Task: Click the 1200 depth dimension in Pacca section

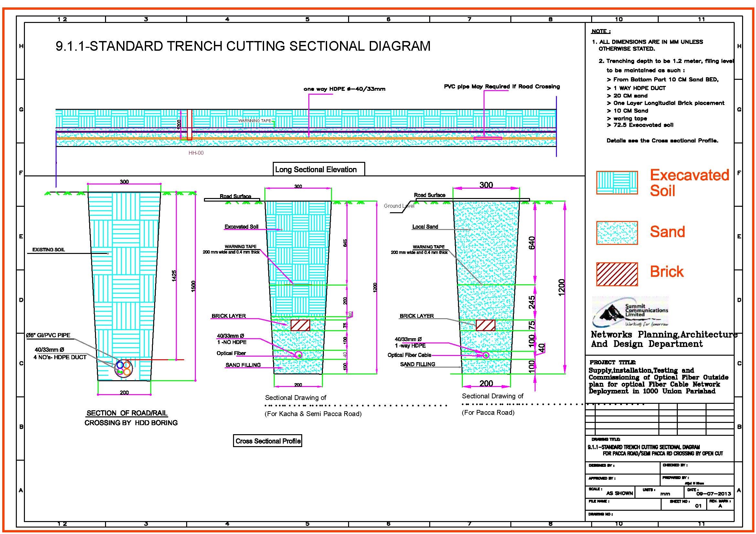Action: pos(562,287)
